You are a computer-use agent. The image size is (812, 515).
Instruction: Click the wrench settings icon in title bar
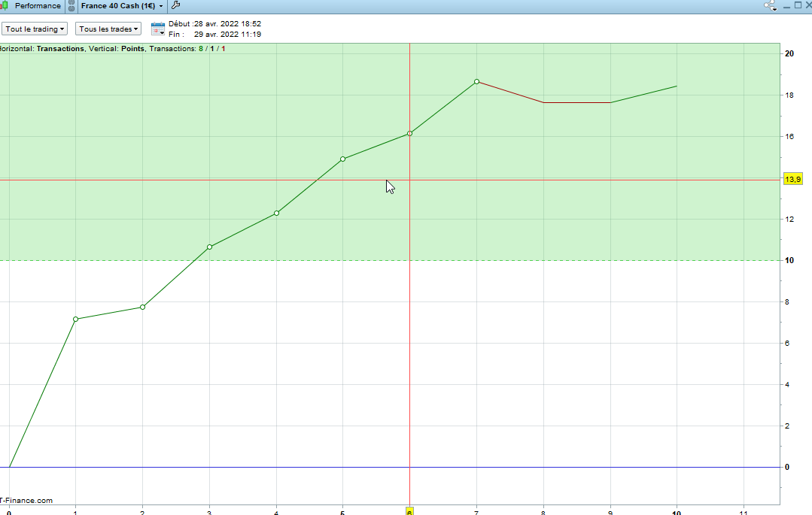175,5
